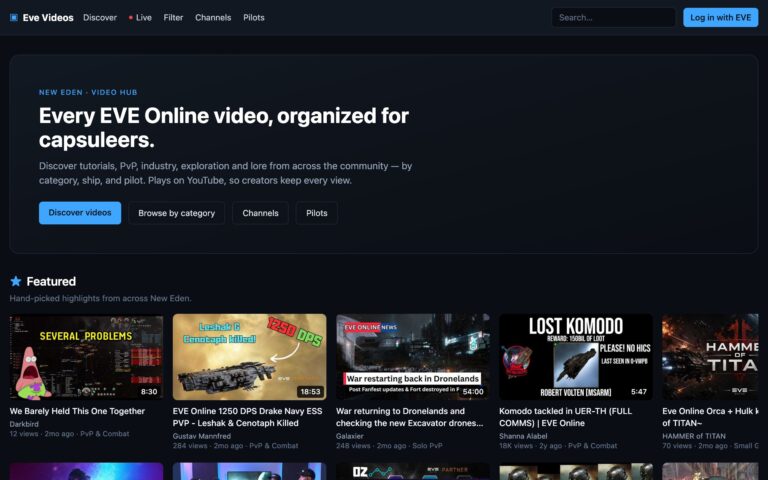Click the red Live indicator dot
The height and width of the screenshot is (480, 768).
pos(131,18)
